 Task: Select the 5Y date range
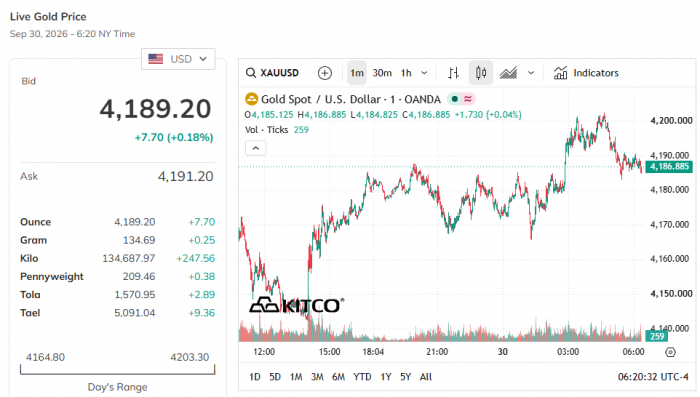(x=405, y=377)
